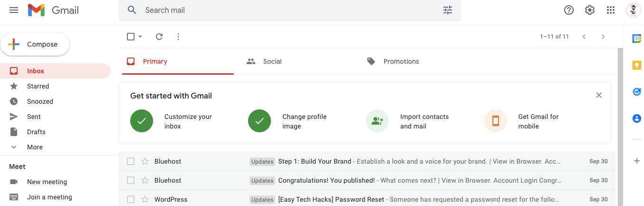
Task: Click into the Search mail field
Action: [x=285, y=10]
